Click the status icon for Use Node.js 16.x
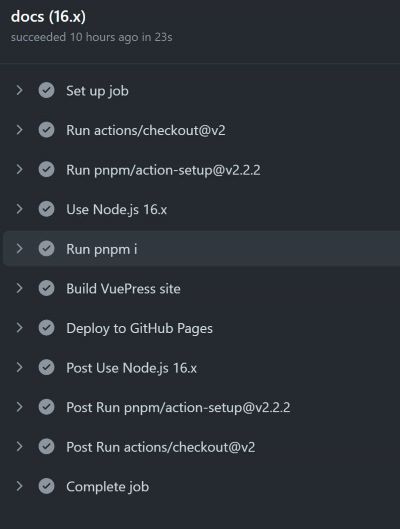The width and height of the screenshot is (400, 529). tap(46, 209)
